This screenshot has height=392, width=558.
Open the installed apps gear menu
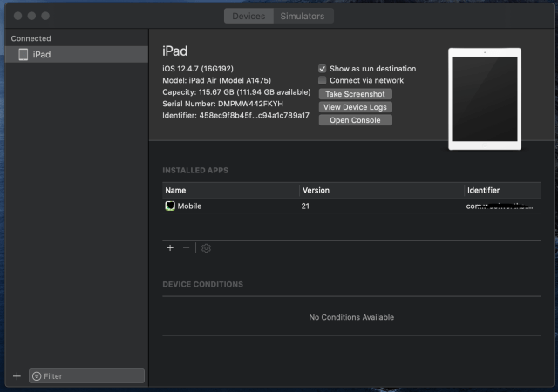pyautogui.click(x=206, y=248)
